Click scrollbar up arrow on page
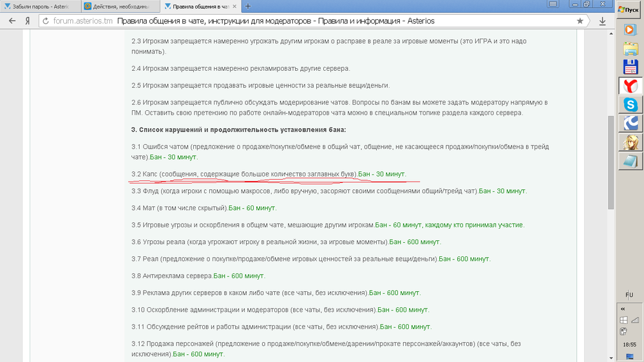This screenshot has width=644, height=362. pyautogui.click(x=611, y=33)
